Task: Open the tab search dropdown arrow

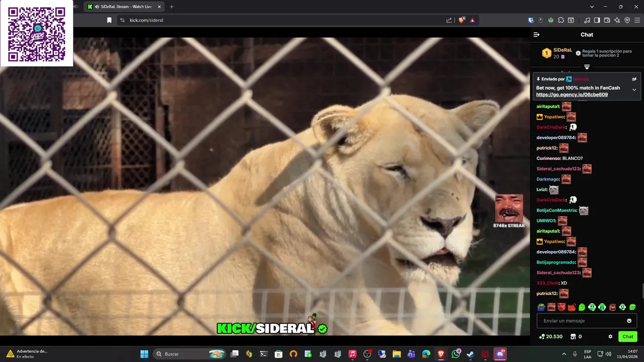Action: pos(592,7)
